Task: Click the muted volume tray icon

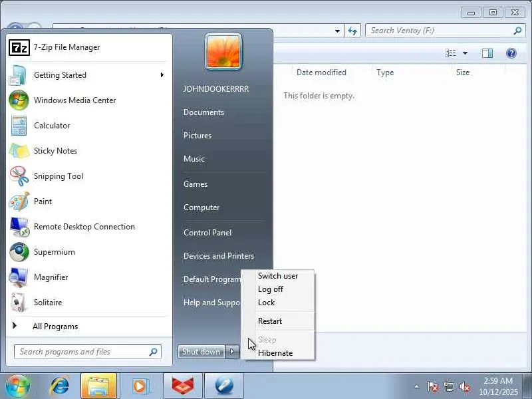Action: click(465, 386)
